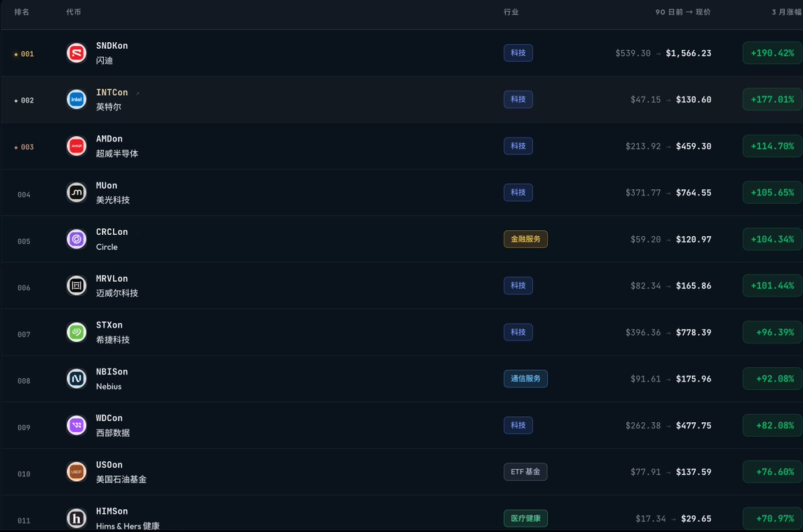Image resolution: width=803 pixels, height=532 pixels.
Task: Click the Hims & Hers logo icon
Action: tap(76, 519)
